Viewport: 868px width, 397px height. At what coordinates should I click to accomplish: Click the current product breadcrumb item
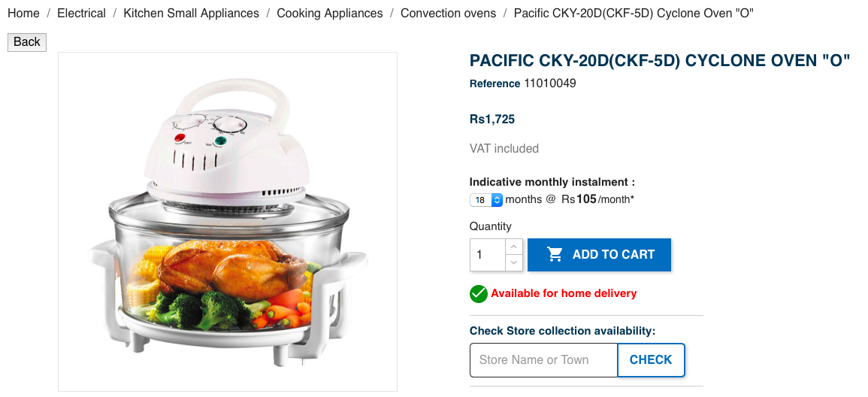(634, 14)
